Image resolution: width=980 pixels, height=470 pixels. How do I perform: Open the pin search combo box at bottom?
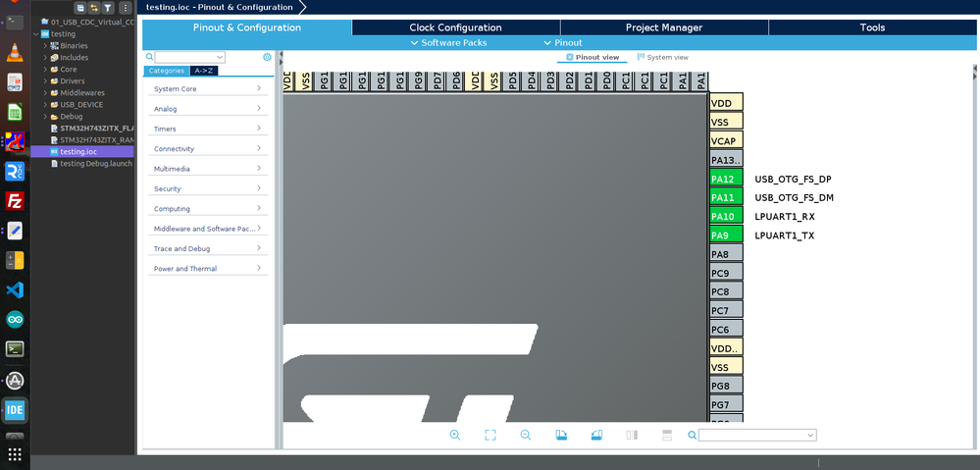(757, 435)
